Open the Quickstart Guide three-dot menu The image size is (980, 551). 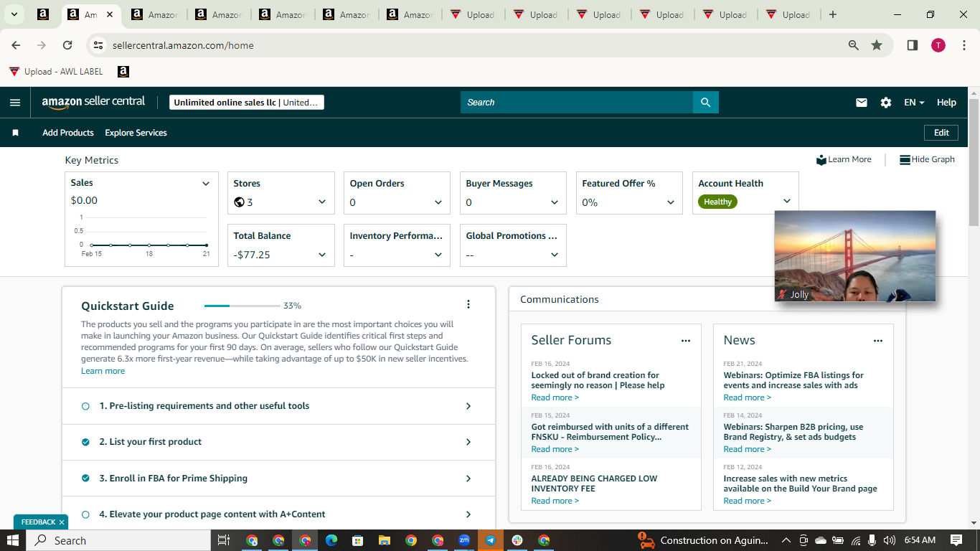pos(468,304)
